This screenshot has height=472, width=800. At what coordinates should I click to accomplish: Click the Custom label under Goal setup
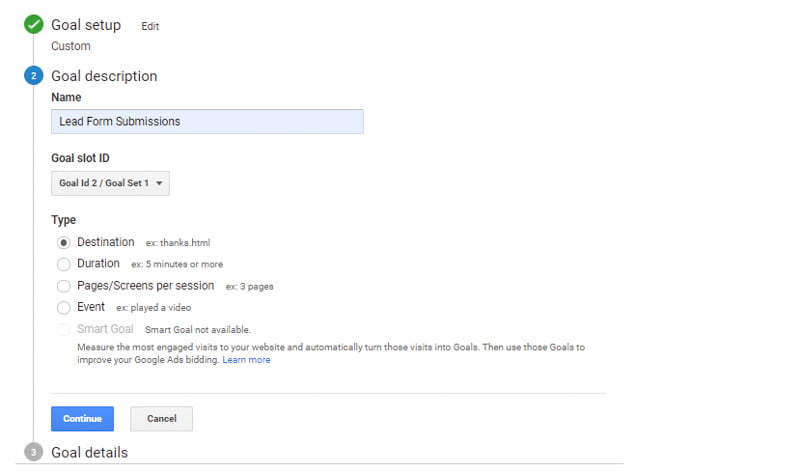[71, 46]
